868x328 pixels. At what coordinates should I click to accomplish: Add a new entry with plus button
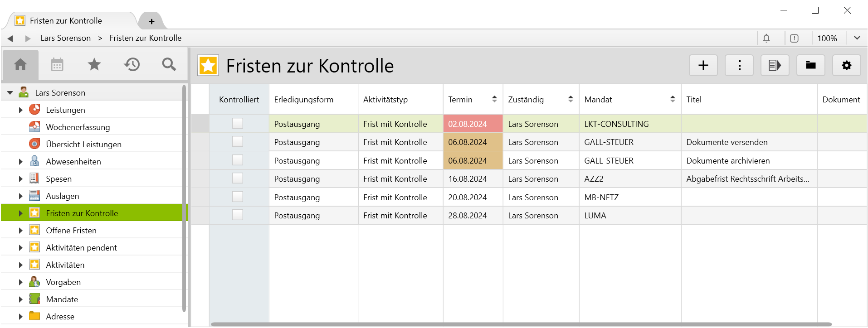coord(703,66)
